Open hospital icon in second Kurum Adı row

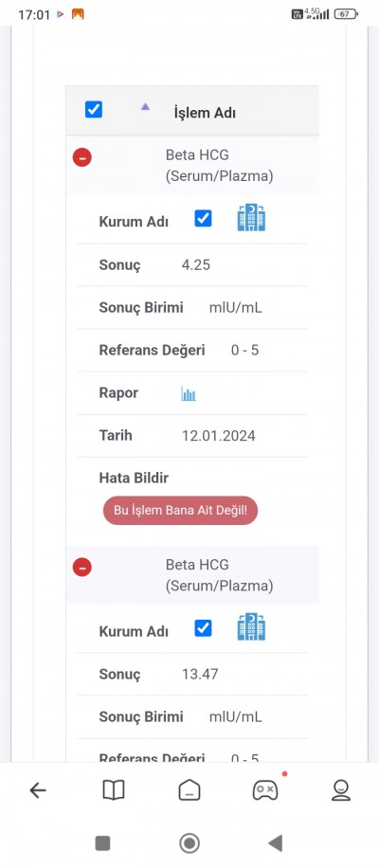coord(251,627)
